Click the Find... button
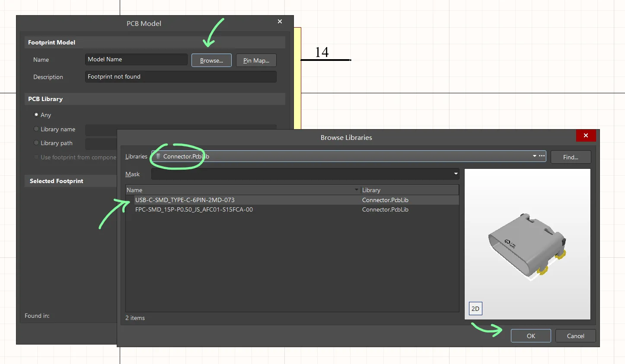 pyautogui.click(x=571, y=157)
